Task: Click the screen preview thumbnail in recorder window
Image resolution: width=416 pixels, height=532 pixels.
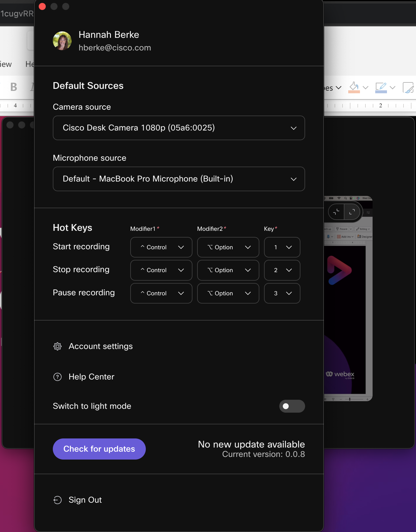Action: pos(348,299)
